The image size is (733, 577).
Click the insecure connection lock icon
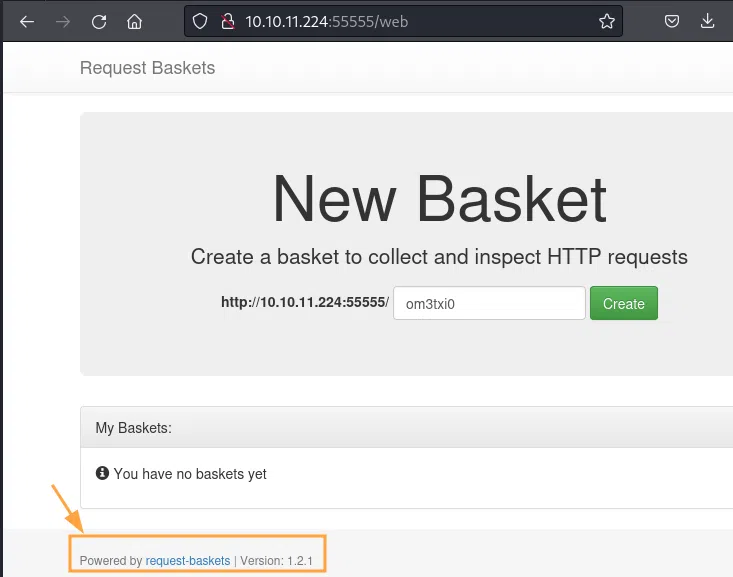(227, 21)
